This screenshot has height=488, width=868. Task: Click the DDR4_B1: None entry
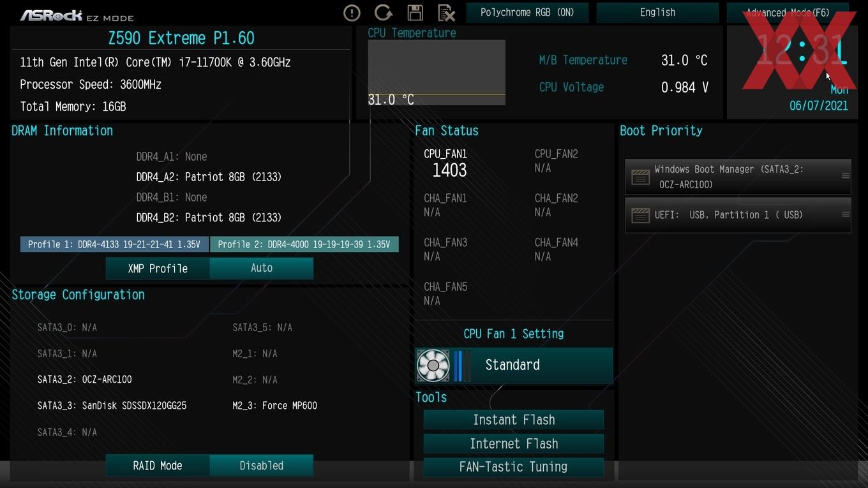(x=172, y=197)
